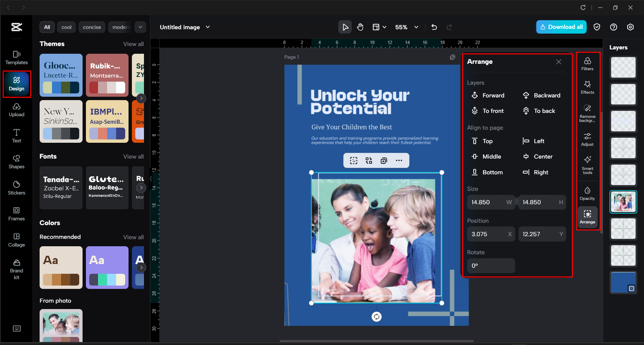644x345 pixels.
Task: Select the Text sidebar tab
Action: click(x=16, y=135)
